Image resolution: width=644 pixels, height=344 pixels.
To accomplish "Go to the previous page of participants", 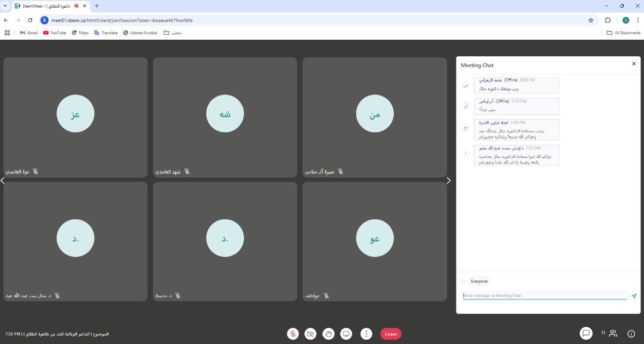I will [2, 180].
